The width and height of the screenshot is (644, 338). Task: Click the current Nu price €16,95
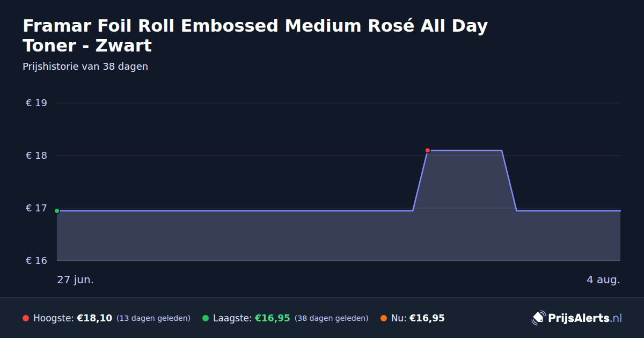click(427, 318)
